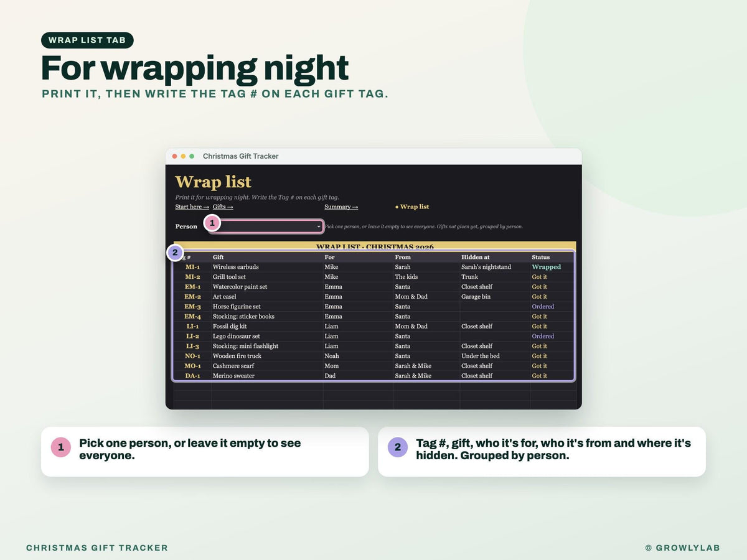The height and width of the screenshot is (560, 747).
Task: Click the 'Under the bed' hidden-at cell
Action: click(481, 357)
